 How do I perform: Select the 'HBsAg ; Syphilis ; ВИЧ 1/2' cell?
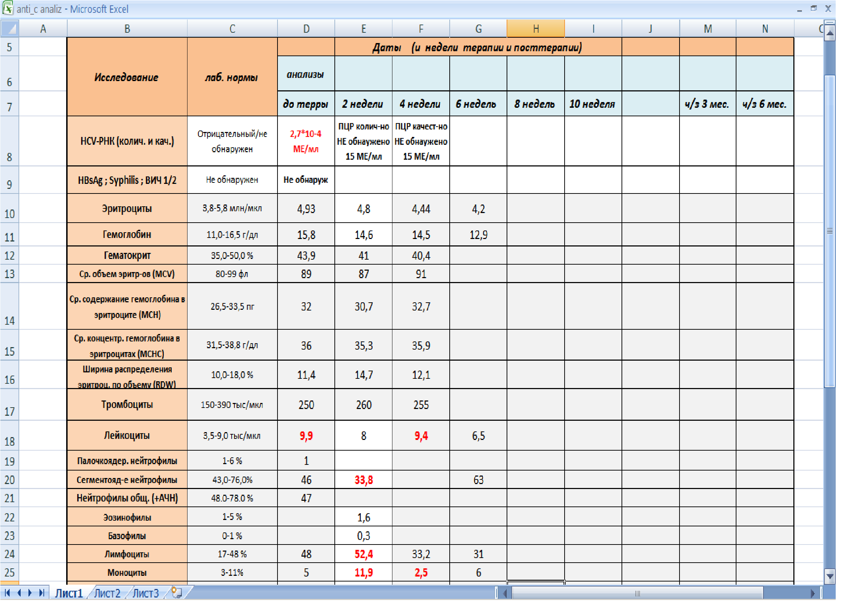[x=127, y=180]
